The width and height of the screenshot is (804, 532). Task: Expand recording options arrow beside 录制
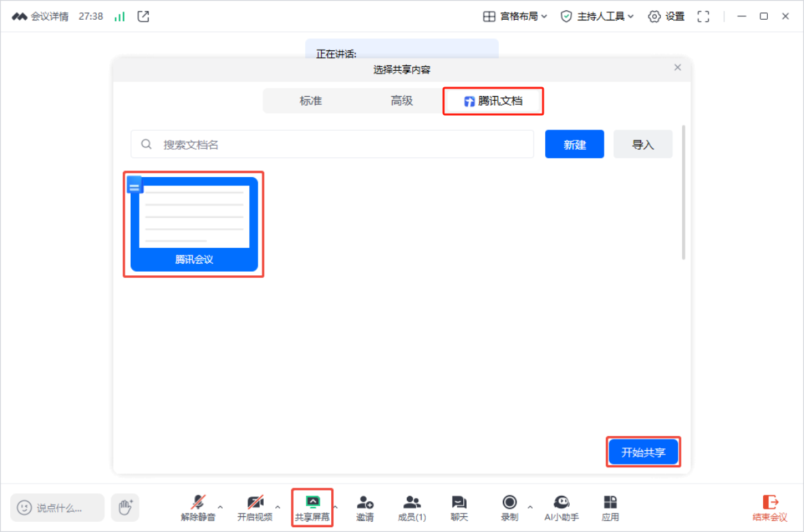pos(530,507)
